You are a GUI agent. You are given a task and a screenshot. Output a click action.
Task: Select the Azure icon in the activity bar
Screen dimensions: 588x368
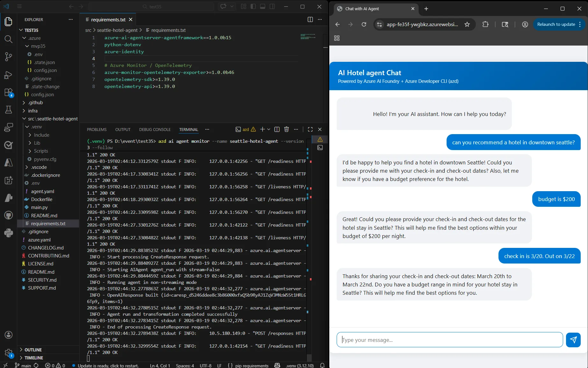point(8,163)
